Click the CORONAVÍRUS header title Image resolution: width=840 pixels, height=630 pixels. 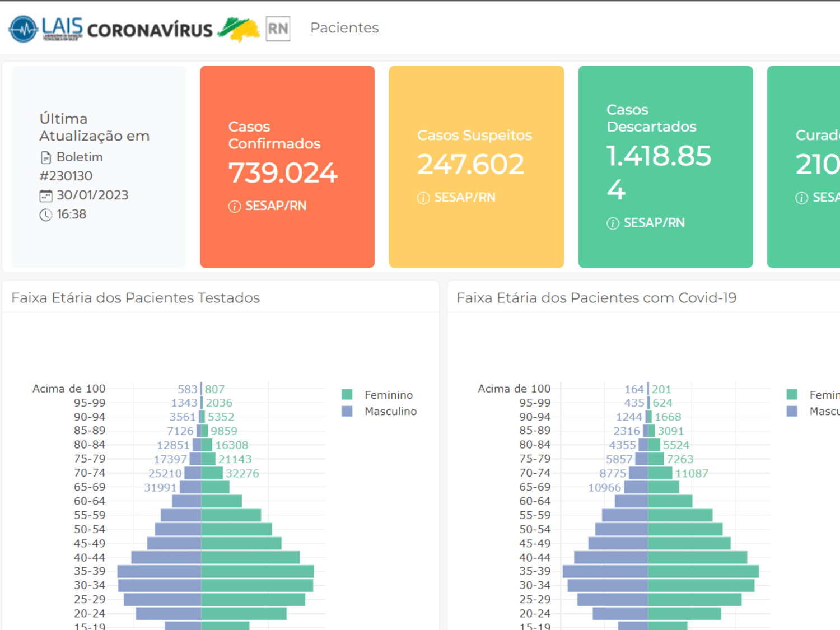coord(150,30)
